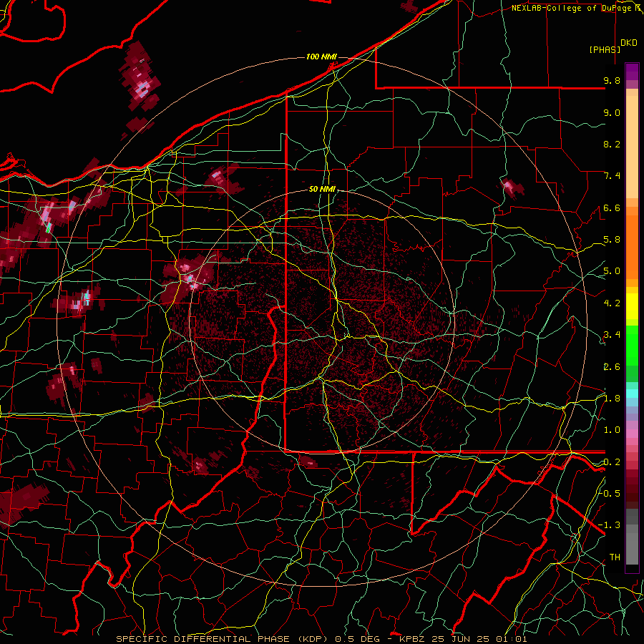This screenshot has height=644, width=644.
Task: Click the 9.8 value on the color scale
Action: click(612, 80)
